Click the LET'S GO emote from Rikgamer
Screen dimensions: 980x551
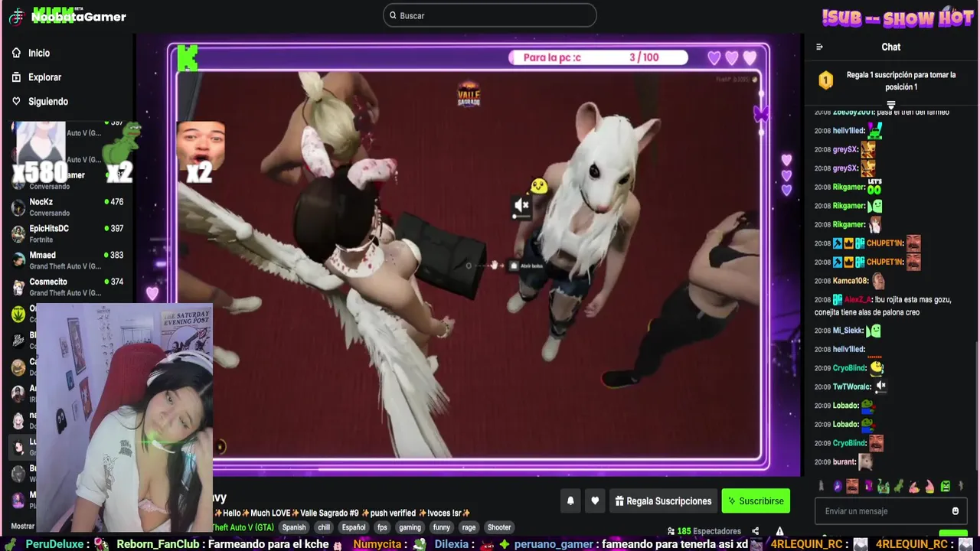point(874,187)
